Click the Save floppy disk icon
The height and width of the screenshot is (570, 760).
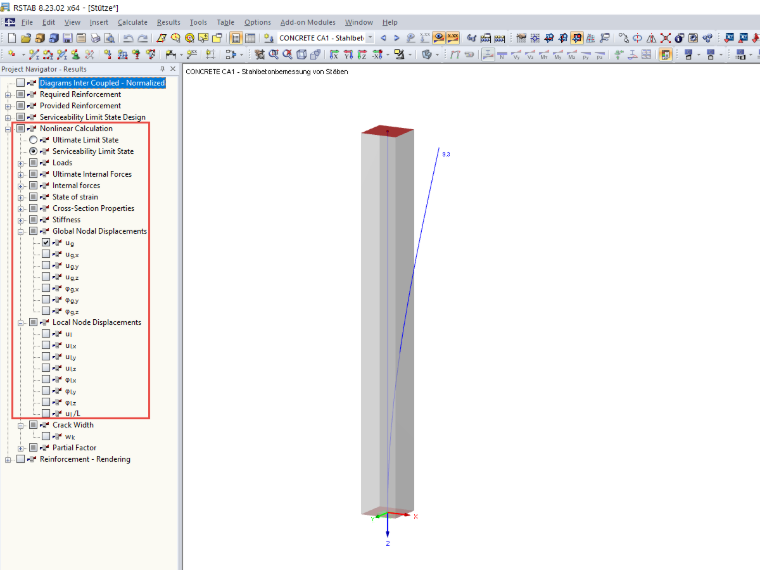tap(67, 38)
